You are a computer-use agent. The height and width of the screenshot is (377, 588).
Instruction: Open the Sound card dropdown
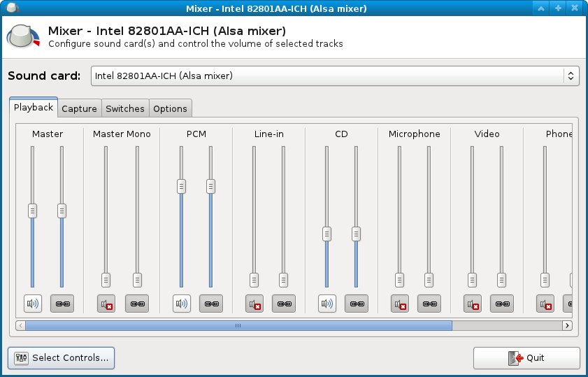[x=335, y=76]
